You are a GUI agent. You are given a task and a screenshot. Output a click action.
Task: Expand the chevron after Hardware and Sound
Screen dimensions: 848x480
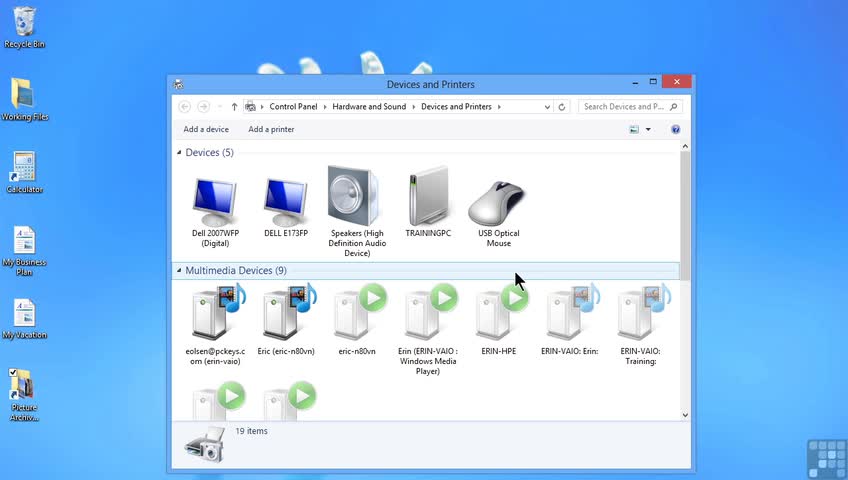[x=414, y=107]
